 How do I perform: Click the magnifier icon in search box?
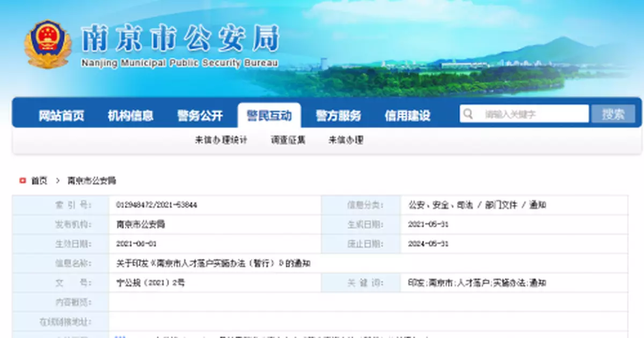tap(469, 114)
